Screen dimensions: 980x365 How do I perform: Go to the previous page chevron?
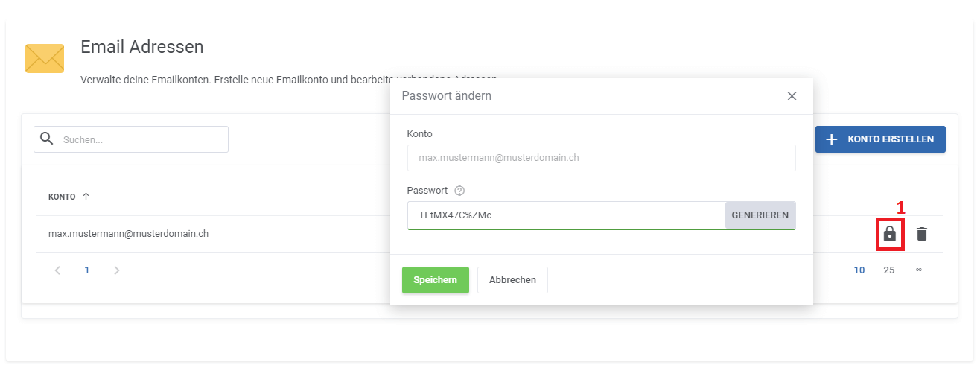tap(57, 270)
